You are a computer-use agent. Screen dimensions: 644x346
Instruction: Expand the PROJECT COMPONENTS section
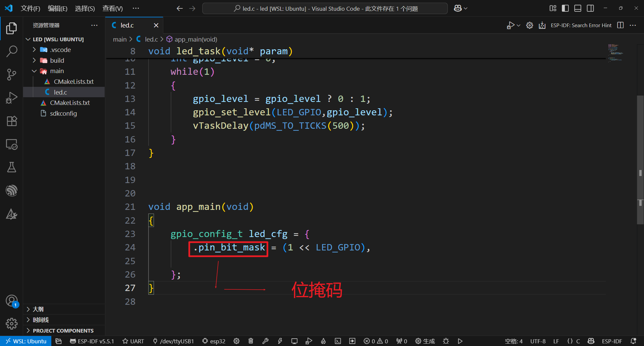pyautogui.click(x=28, y=331)
